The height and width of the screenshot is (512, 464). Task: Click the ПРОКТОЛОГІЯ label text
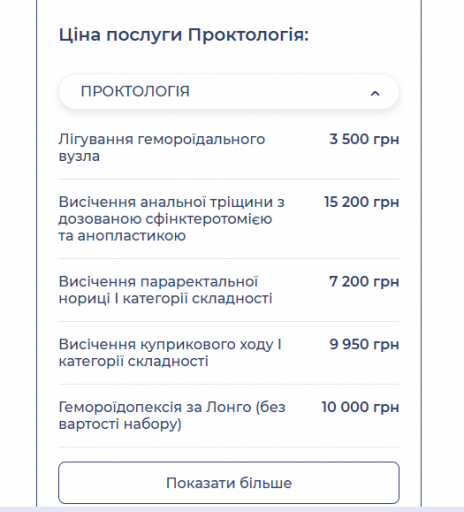pos(135,91)
